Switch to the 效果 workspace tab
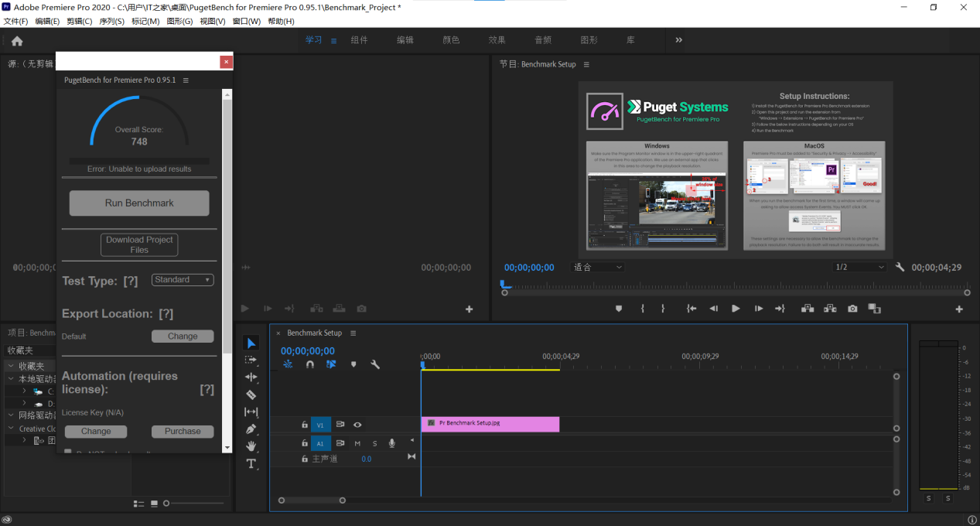The image size is (980, 526). pos(497,40)
